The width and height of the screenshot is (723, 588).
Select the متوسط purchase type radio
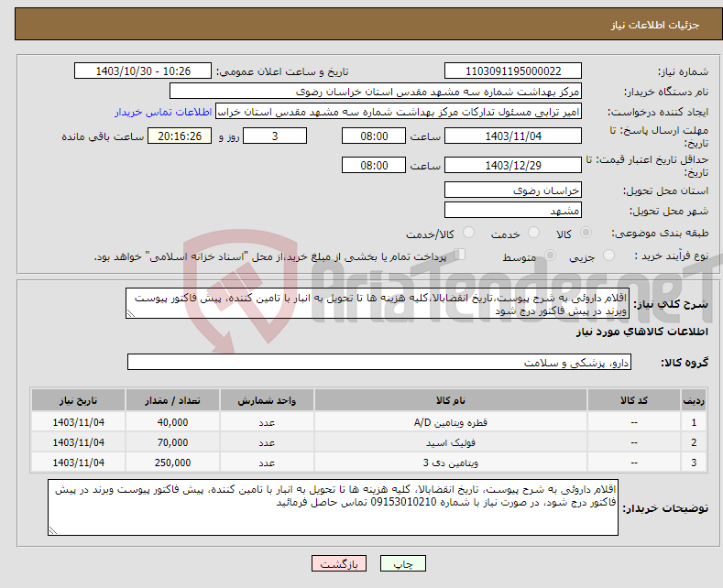pos(550,256)
